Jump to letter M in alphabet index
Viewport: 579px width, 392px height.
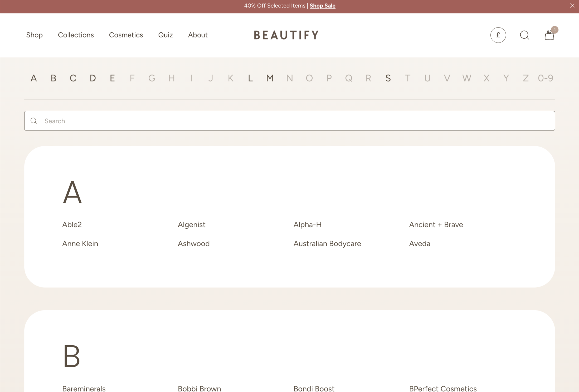coord(270,78)
